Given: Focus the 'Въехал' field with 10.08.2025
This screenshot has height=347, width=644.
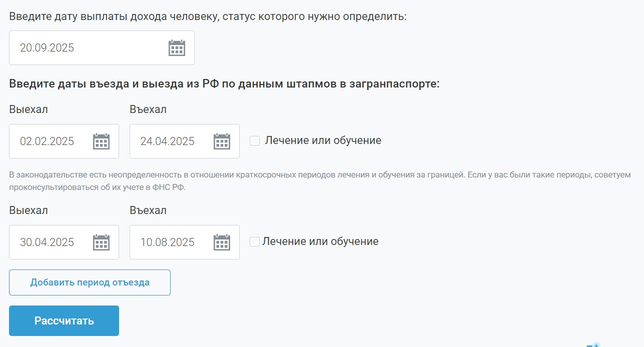Looking at the screenshot, I should [x=185, y=242].
